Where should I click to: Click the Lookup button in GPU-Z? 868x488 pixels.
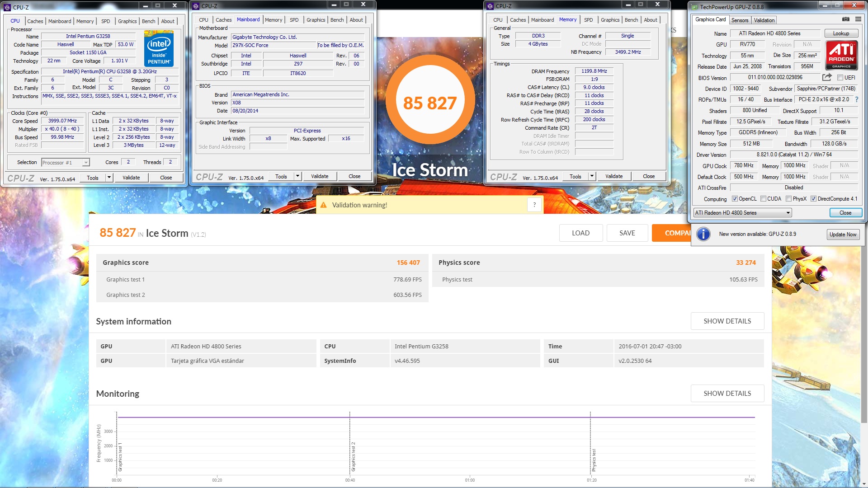click(x=841, y=33)
